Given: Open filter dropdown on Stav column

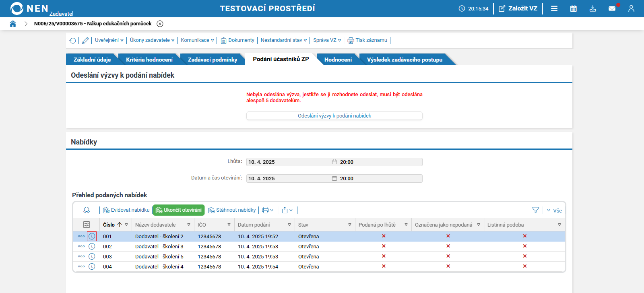Looking at the screenshot, I should 349,225.
